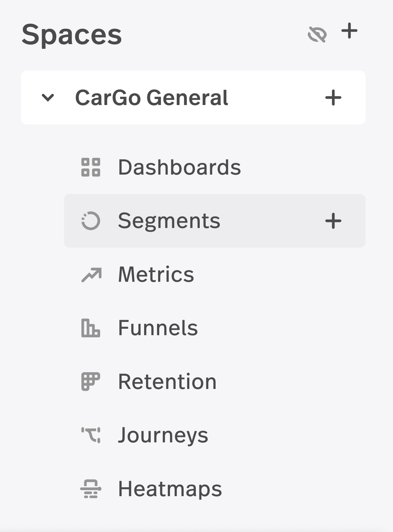Click the Funnels bar chart icon
This screenshot has width=393, height=532.
(x=91, y=328)
